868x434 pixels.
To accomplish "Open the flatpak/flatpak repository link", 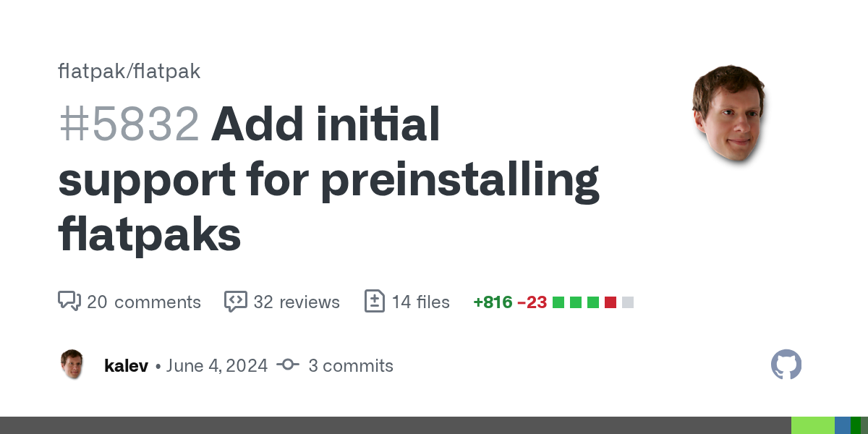I will point(129,71).
